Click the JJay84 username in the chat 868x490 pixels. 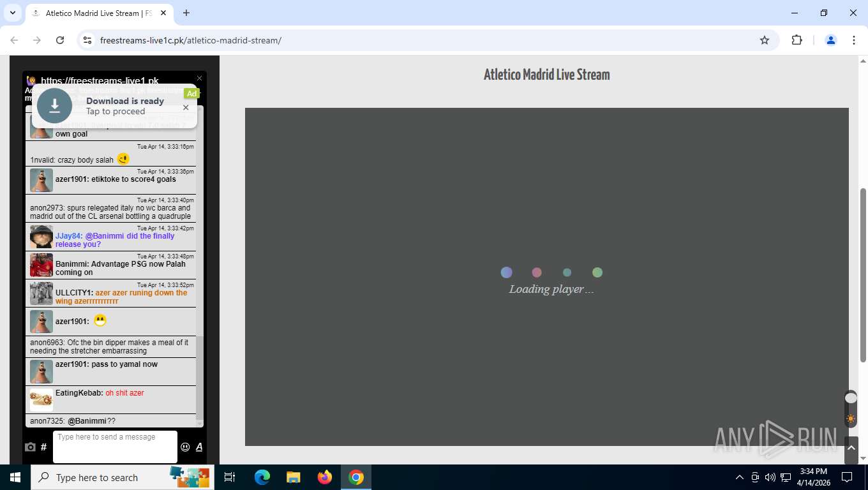coord(69,236)
